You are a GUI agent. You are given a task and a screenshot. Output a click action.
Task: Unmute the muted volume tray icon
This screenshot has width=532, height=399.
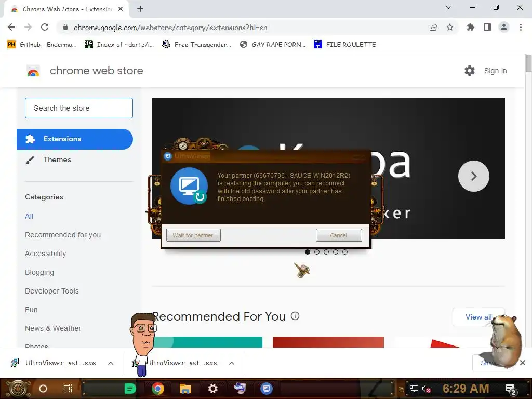[426, 389]
